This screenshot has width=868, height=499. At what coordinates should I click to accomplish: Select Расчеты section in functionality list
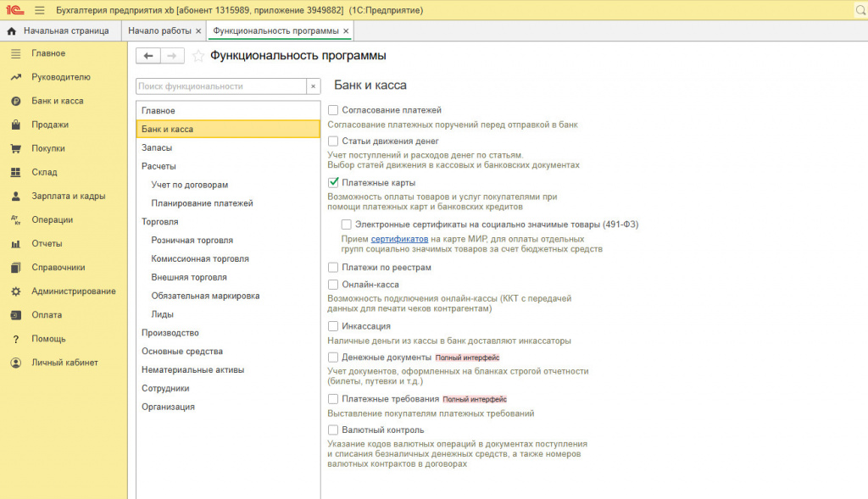pyautogui.click(x=159, y=166)
